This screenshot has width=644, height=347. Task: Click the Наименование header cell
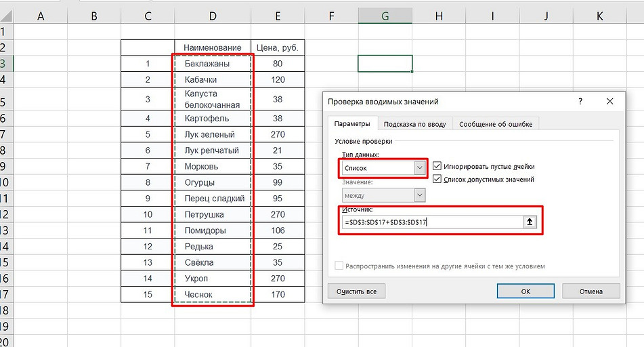point(213,47)
